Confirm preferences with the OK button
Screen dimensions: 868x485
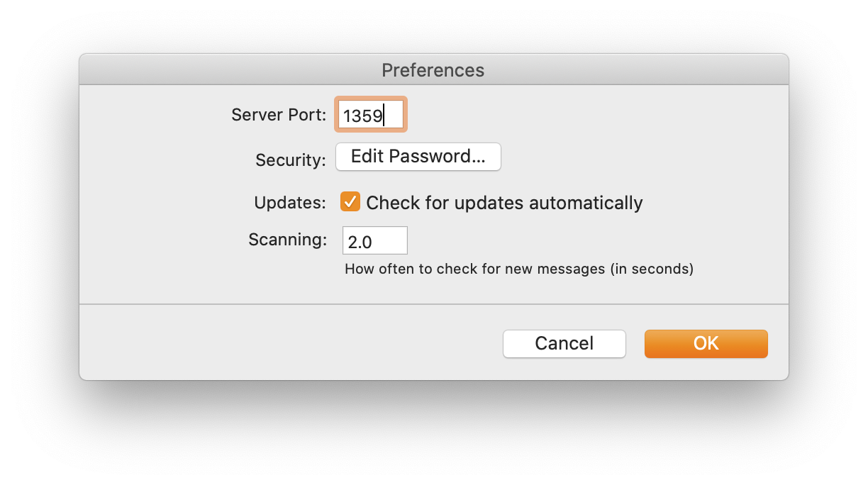[706, 344]
